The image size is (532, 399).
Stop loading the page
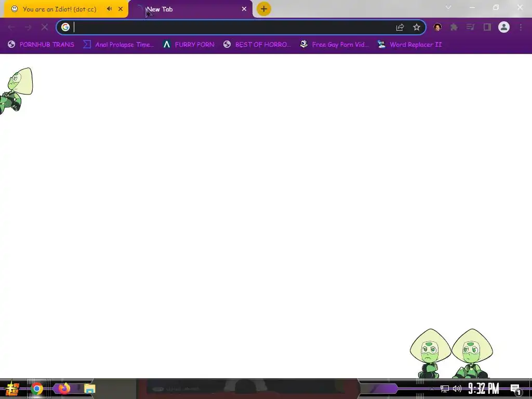coord(45,27)
